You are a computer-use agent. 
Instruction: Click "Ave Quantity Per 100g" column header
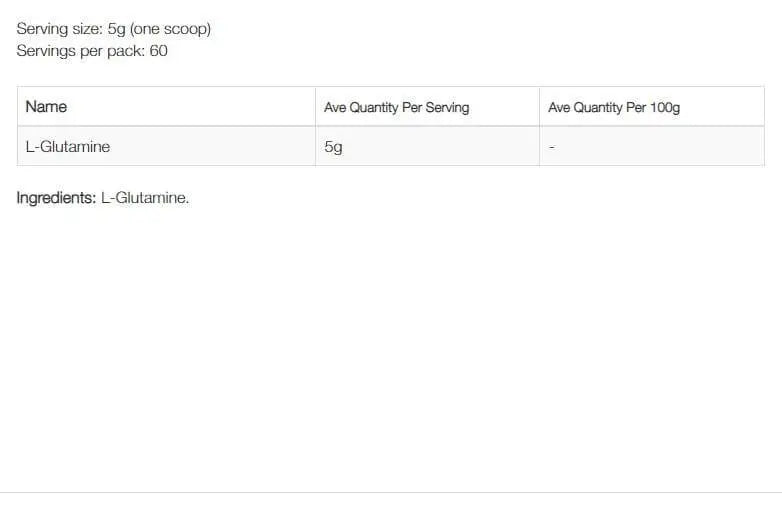click(x=614, y=107)
